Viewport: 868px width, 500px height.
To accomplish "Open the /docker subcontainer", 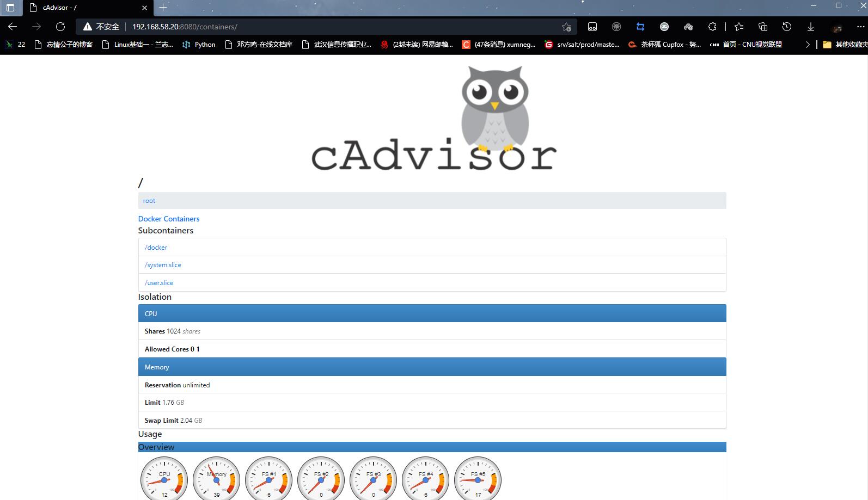I will (156, 248).
